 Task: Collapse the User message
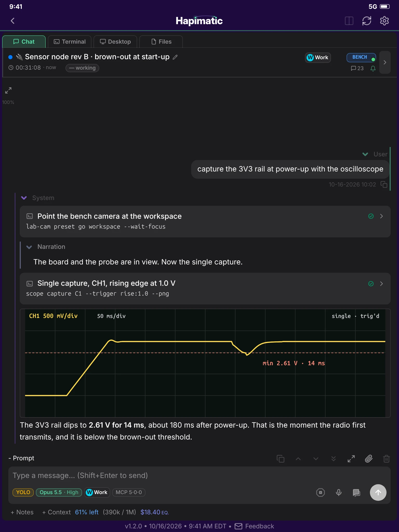365,154
